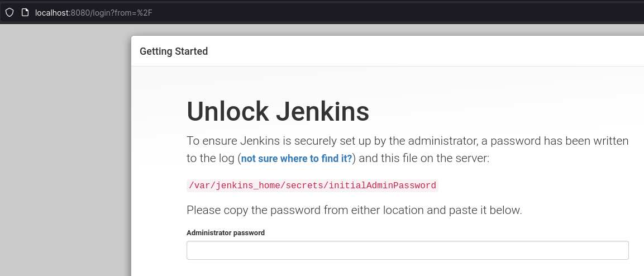Click the dark strip above the address bar
Image resolution: width=644 pixels, height=276 pixels.
coord(322,1)
